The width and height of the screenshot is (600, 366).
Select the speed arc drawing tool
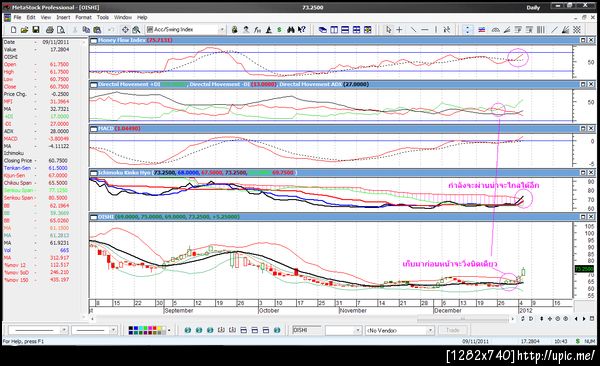496,29
